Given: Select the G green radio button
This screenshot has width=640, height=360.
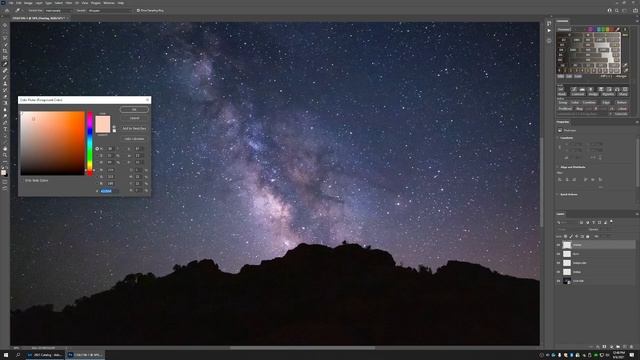Looking at the screenshot, I should [x=97, y=177].
